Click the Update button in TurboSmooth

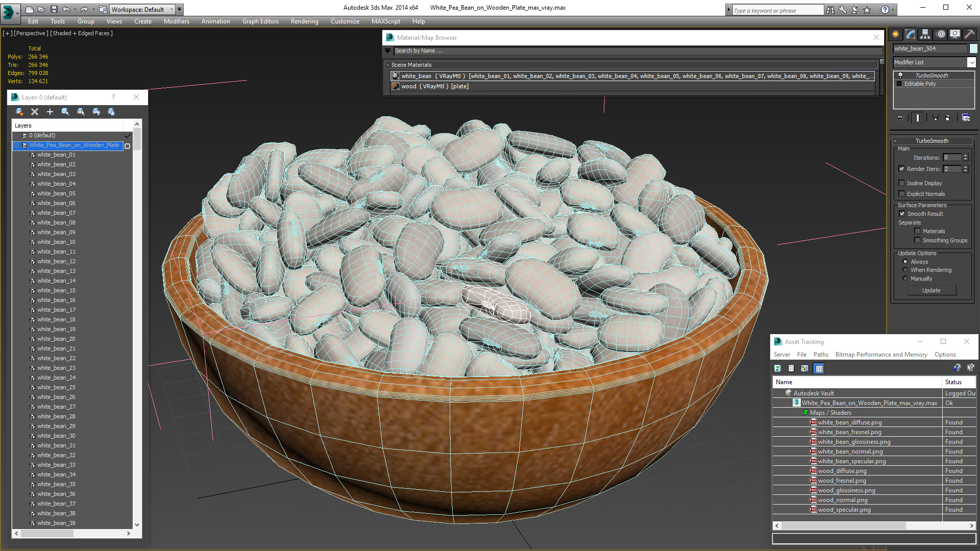(931, 290)
